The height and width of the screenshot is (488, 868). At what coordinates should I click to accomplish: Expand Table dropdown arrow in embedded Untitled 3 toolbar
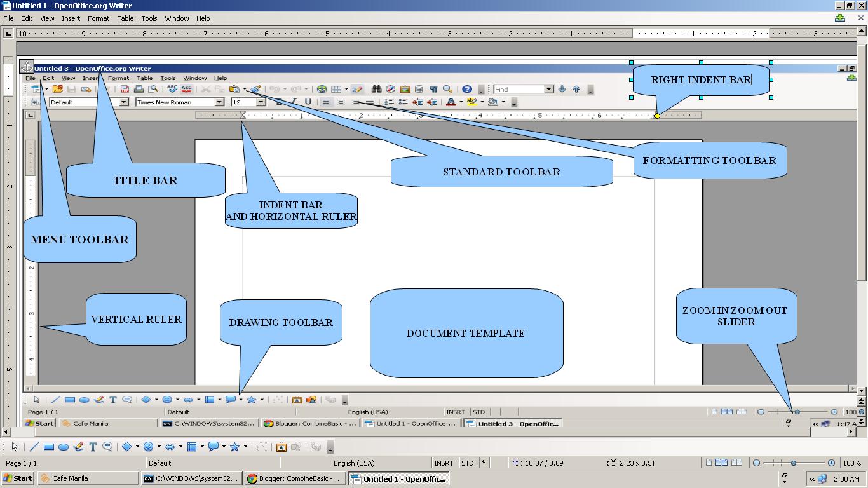tap(346, 90)
